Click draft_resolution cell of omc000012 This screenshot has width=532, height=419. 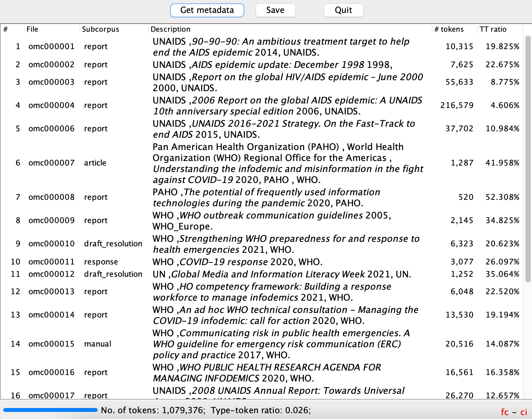coord(113,274)
